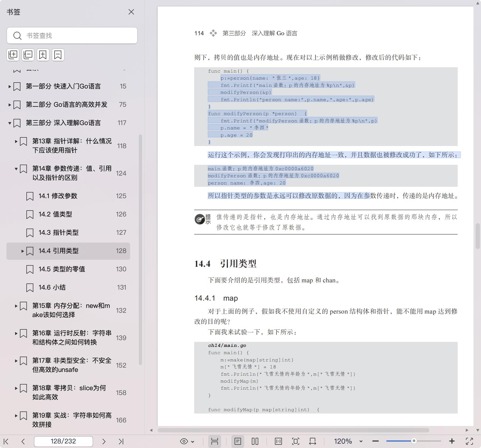Click bookmark panel vertical scrollbar
The width and height of the screenshot is (481, 448).
(x=140, y=250)
